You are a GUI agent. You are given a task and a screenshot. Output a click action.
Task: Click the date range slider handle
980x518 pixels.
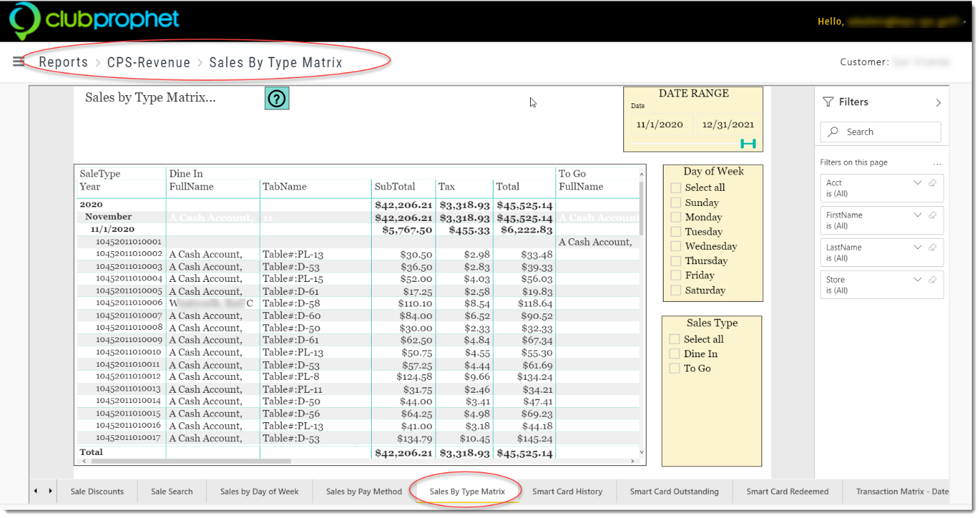(x=749, y=144)
